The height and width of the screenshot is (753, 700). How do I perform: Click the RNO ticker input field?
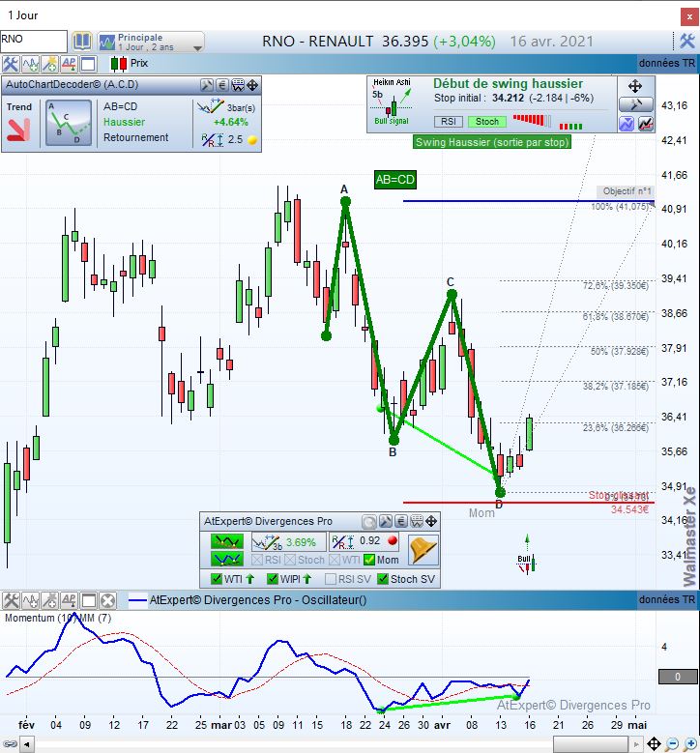pos(34,41)
